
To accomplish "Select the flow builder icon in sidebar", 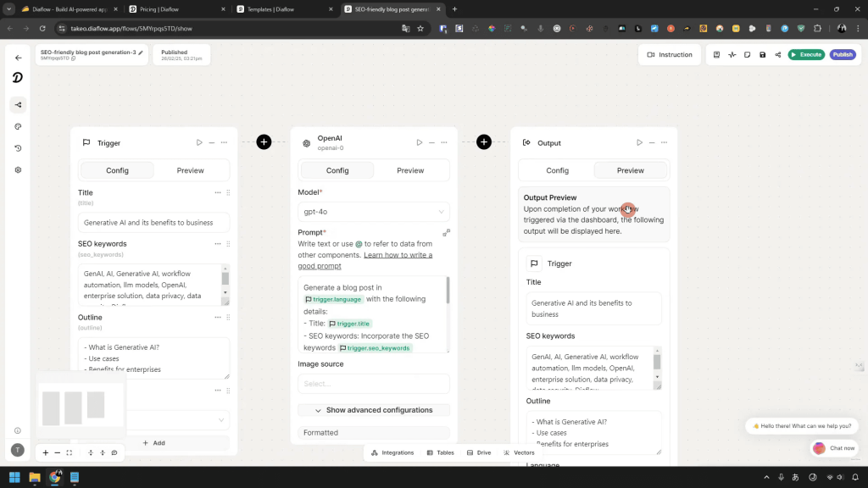I will (19, 104).
